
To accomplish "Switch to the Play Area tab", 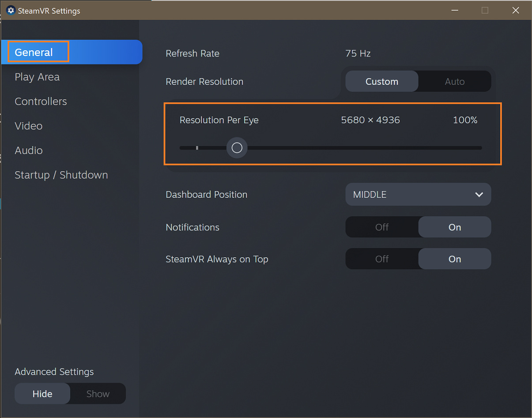I will pos(37,77).
